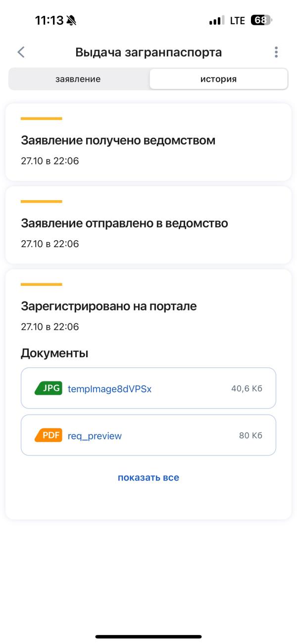Select the история tab
Viewport: 297px width, 644px height.
219,80
